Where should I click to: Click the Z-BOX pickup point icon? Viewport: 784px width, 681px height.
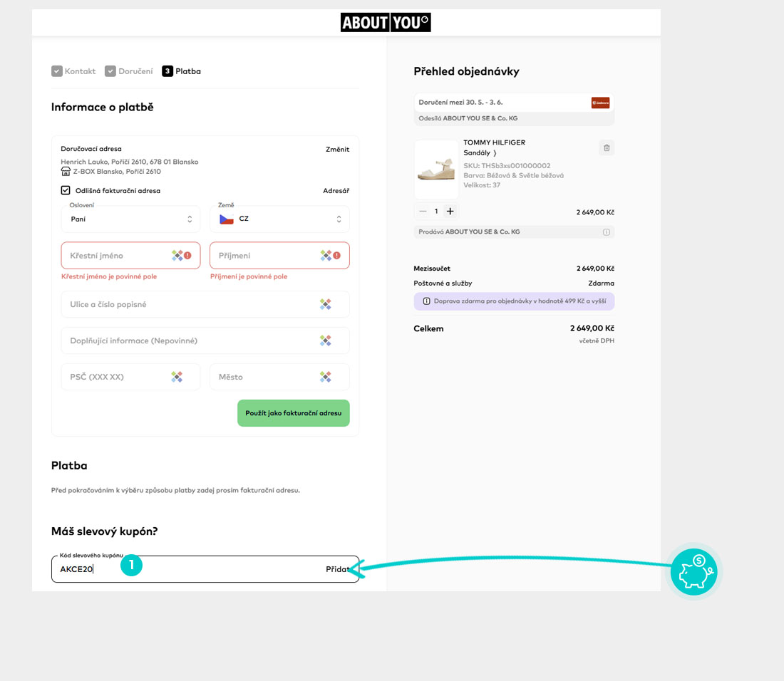point(66,172)
